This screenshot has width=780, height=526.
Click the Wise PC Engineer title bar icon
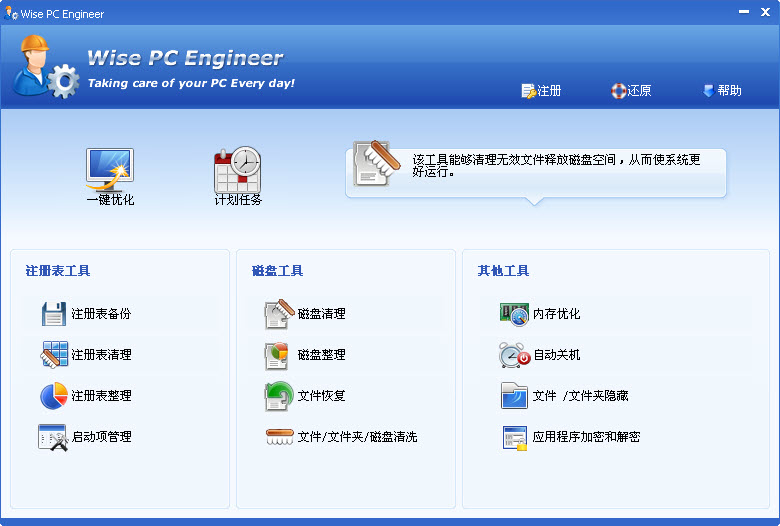tap(10, 13)
